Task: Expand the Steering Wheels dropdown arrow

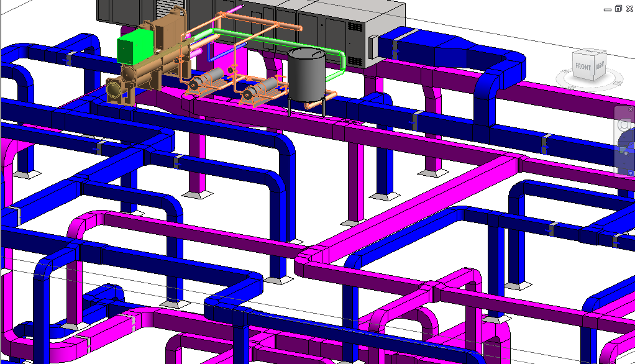Action: 624,137
